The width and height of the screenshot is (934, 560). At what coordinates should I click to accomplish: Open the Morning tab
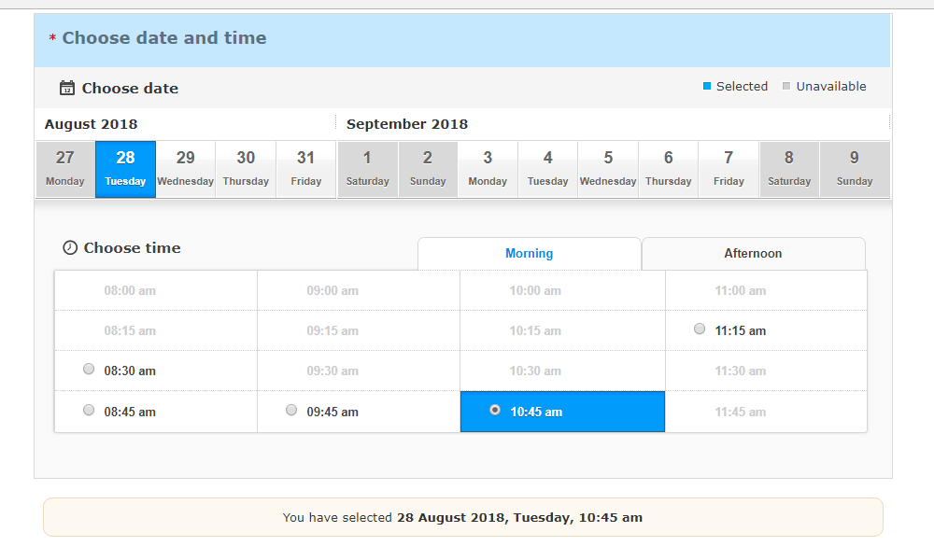pos(529,254)
